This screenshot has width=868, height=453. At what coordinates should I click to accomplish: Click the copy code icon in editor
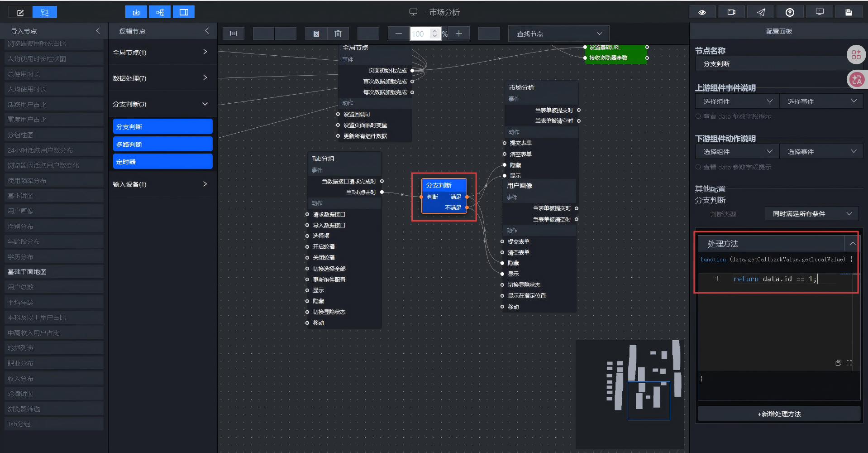tap(838, 363)
